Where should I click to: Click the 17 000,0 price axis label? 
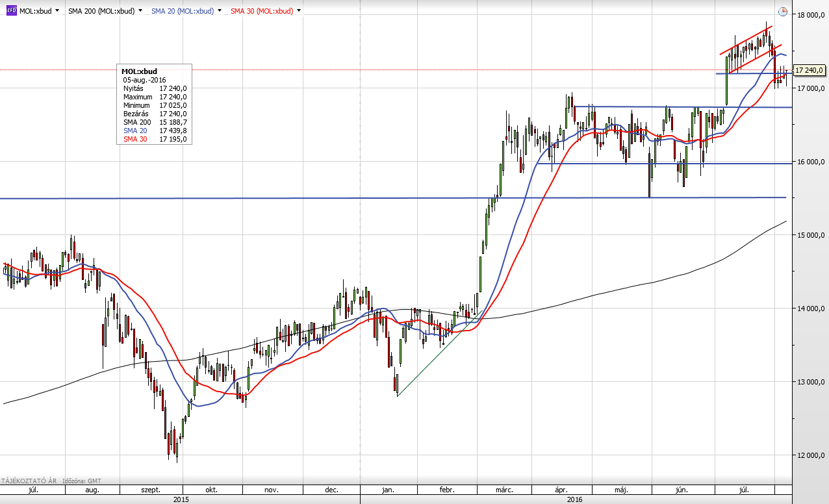pos(811,88)
